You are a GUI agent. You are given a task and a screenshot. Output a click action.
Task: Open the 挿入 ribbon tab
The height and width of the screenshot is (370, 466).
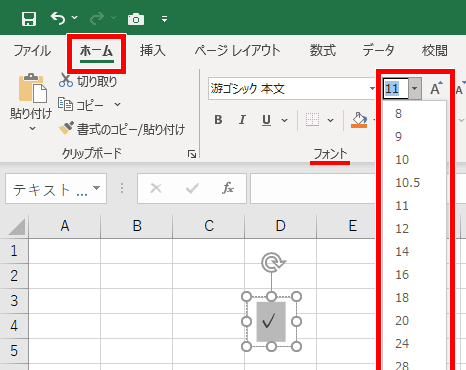point(153,51)
